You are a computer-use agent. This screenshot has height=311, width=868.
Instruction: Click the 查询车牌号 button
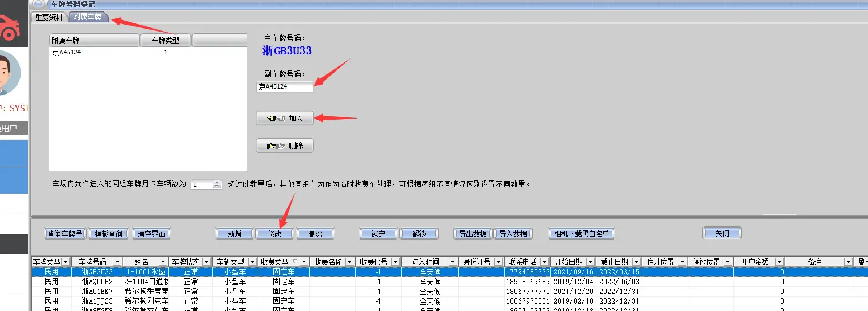coord(65,234)
